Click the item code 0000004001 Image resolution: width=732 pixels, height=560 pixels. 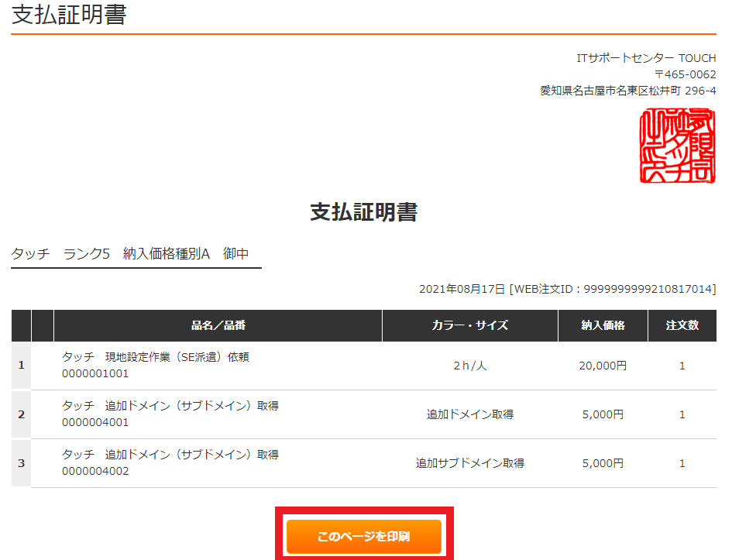[x=95, y=422]
